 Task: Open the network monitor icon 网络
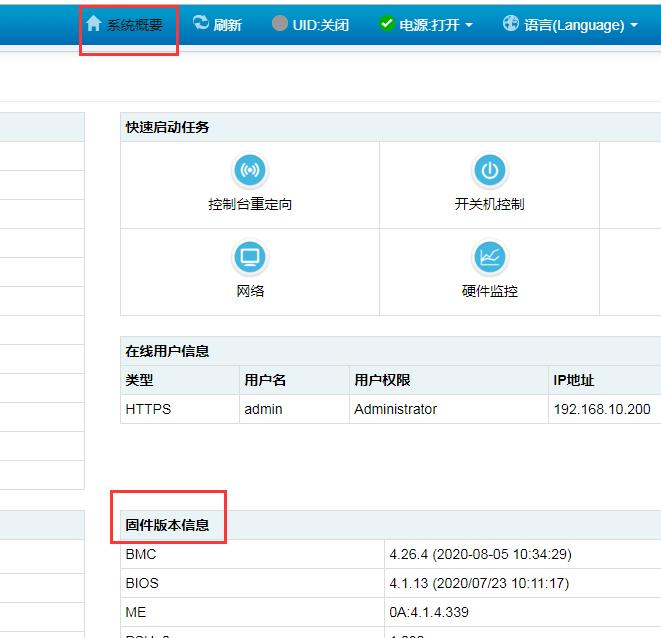click(249, 258)
